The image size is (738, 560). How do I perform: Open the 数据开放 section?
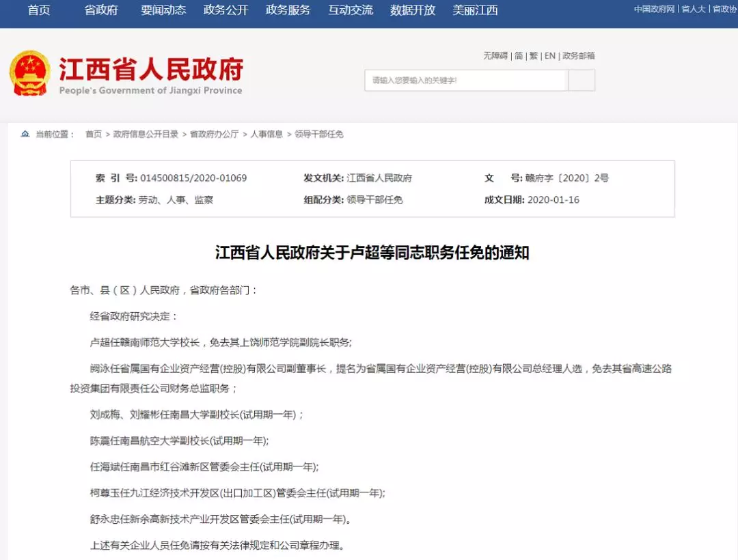point(411,12)
